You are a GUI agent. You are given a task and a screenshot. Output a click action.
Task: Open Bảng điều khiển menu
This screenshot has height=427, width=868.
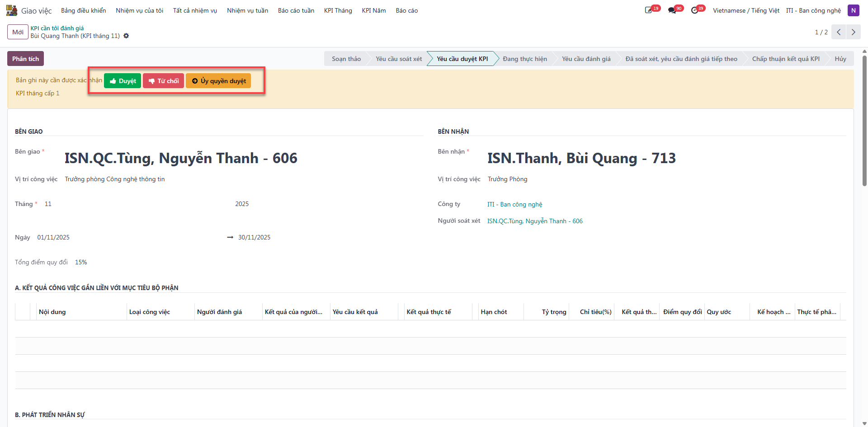[x=84, y=10]
